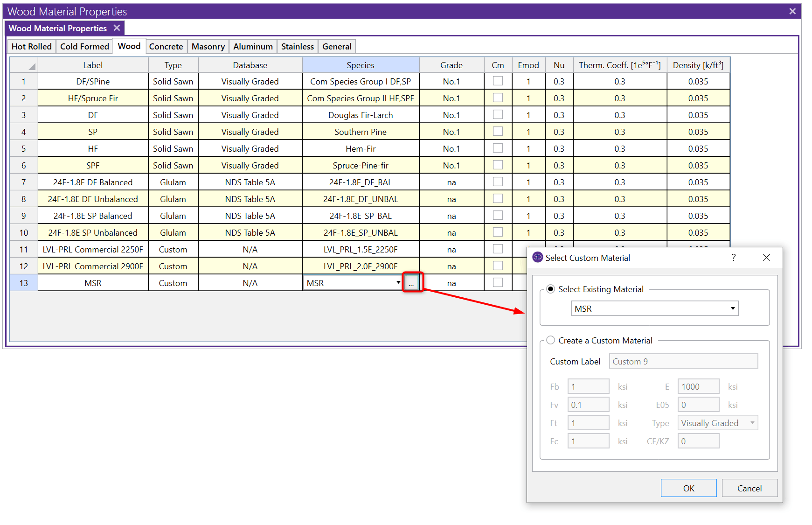Close the Wood Material Properties tab
812x525 pixels.
click(x=117, y=28)
